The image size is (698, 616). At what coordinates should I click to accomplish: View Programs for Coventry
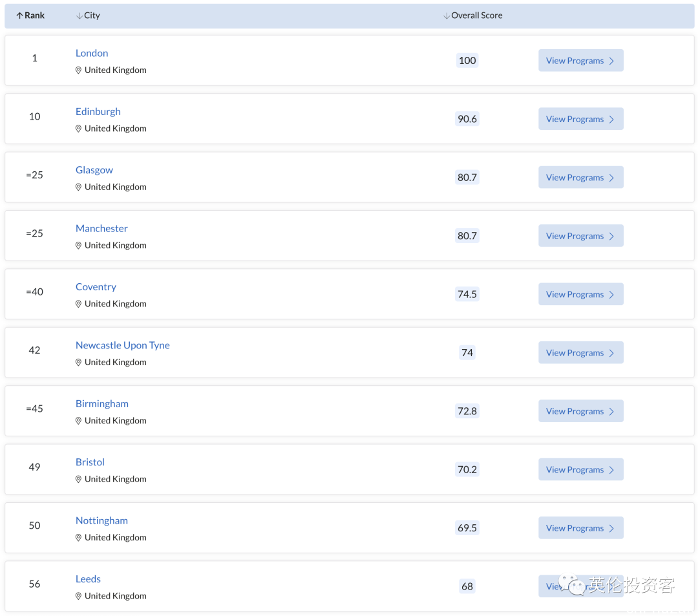pos(580,294)
